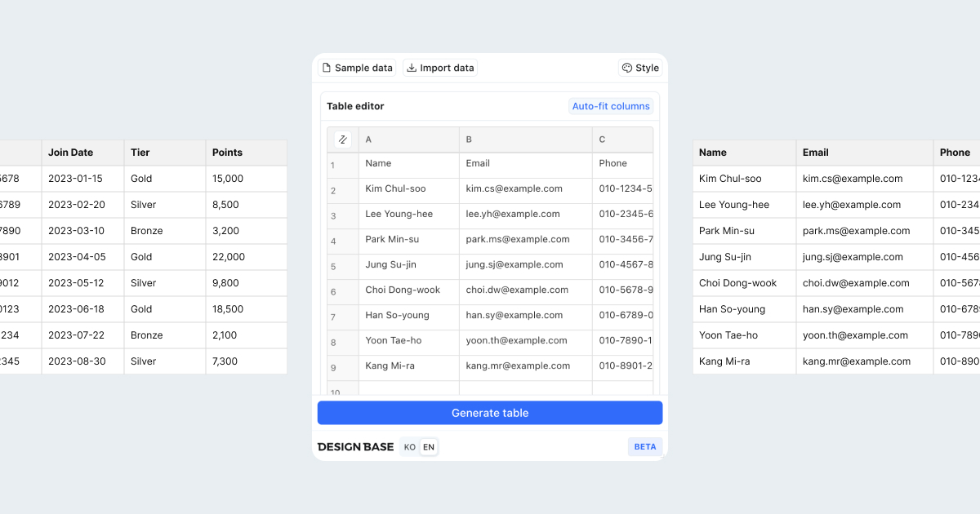The width and height of the screenshot is (980, 514).
Task: Click the Style palette icon
Action: tap(627, 69)
